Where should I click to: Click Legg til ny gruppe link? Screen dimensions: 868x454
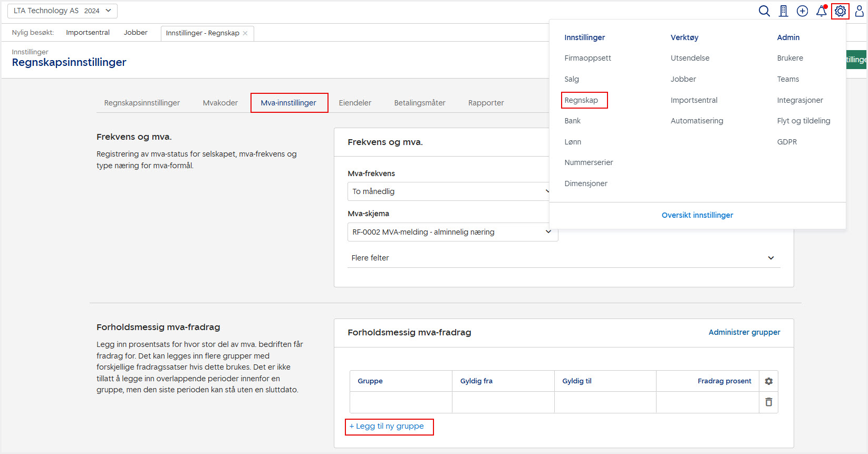pyautogui.click(x=389, y=426)
